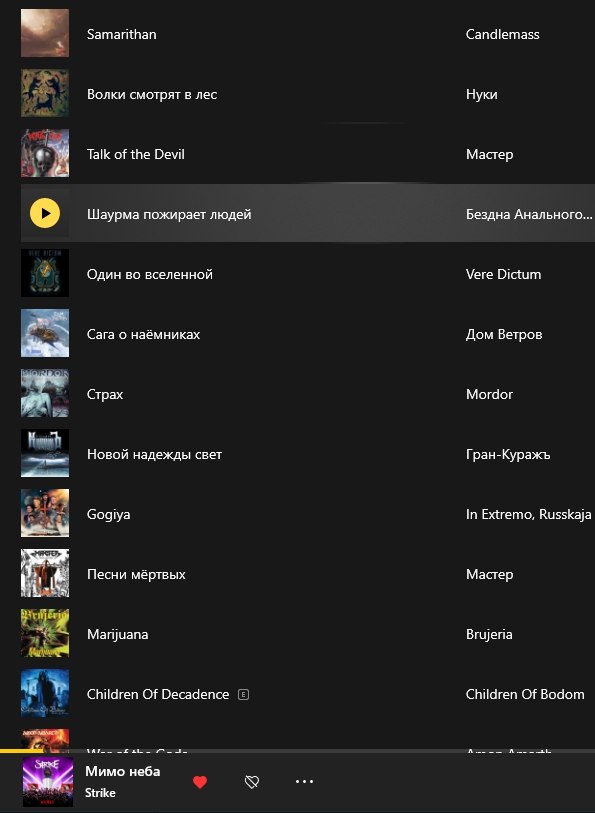Click the Marijuana track title
The width and height of the screenshot is (595, 813).
[x=118, y=635]
